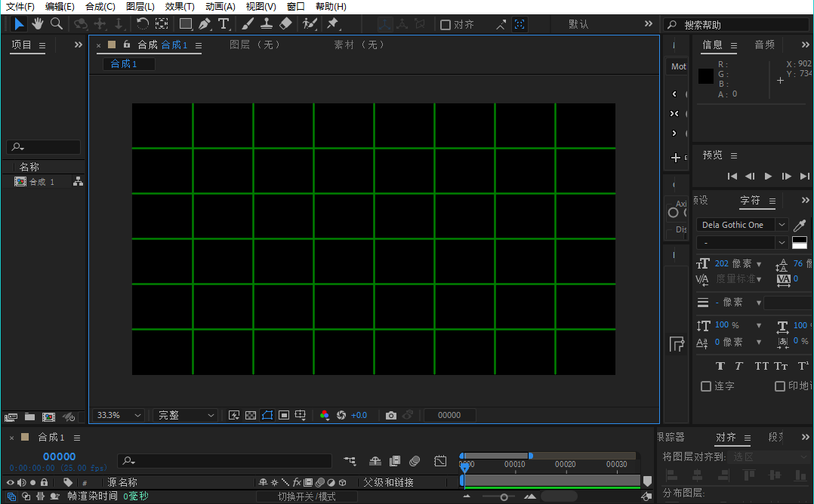Toggle faux italic text style button
814x504 pixels.
pos(738,366)
